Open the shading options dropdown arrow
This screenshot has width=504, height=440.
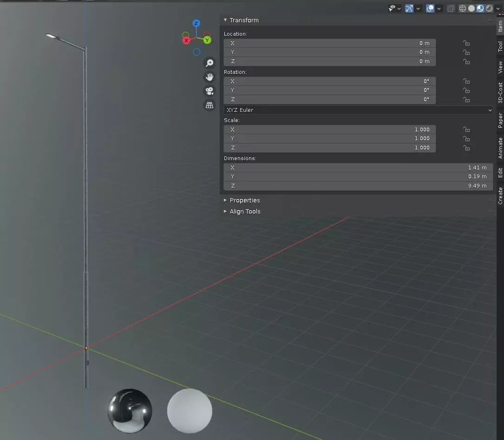[x=498, y=9]
